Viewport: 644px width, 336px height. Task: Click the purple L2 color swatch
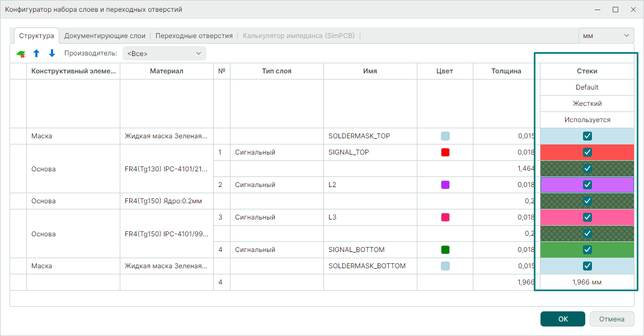(445, 185)
